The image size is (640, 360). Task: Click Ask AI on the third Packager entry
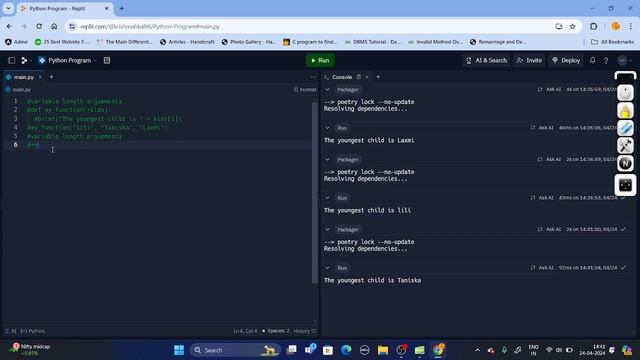coord(549,229)
